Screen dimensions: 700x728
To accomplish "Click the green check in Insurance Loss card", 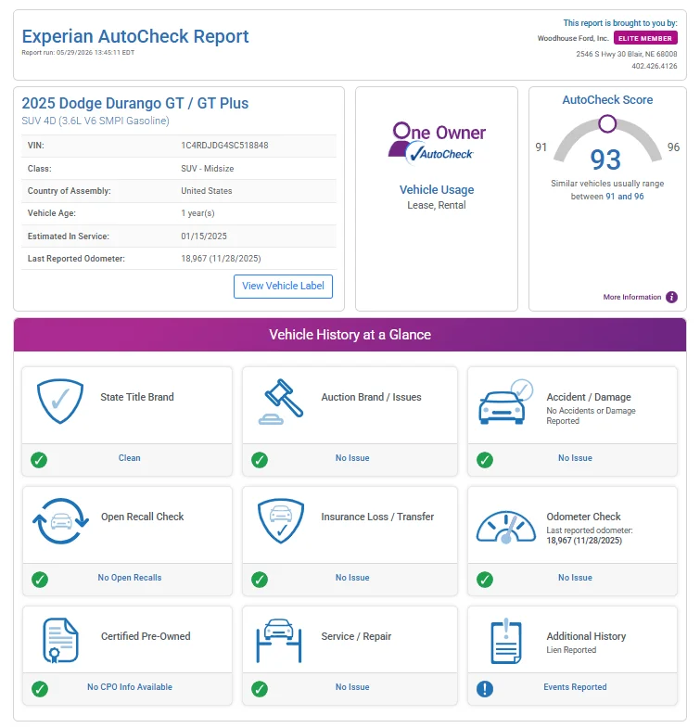I will (260, 580).
